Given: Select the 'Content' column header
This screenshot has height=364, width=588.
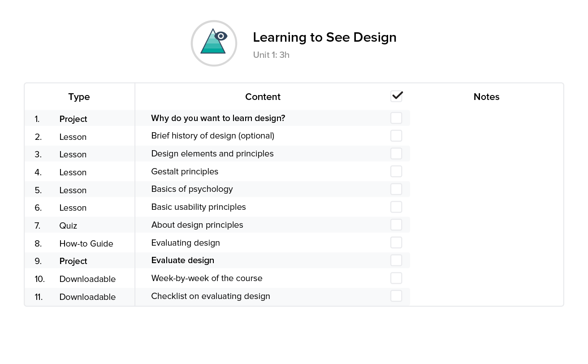Looking at the screenshot, I should 263,97.
